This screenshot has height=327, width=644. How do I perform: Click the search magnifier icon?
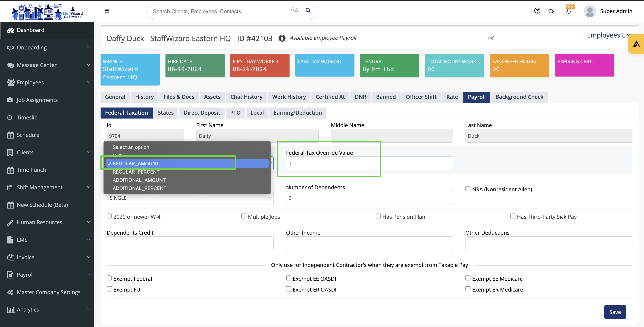(308, 10)
